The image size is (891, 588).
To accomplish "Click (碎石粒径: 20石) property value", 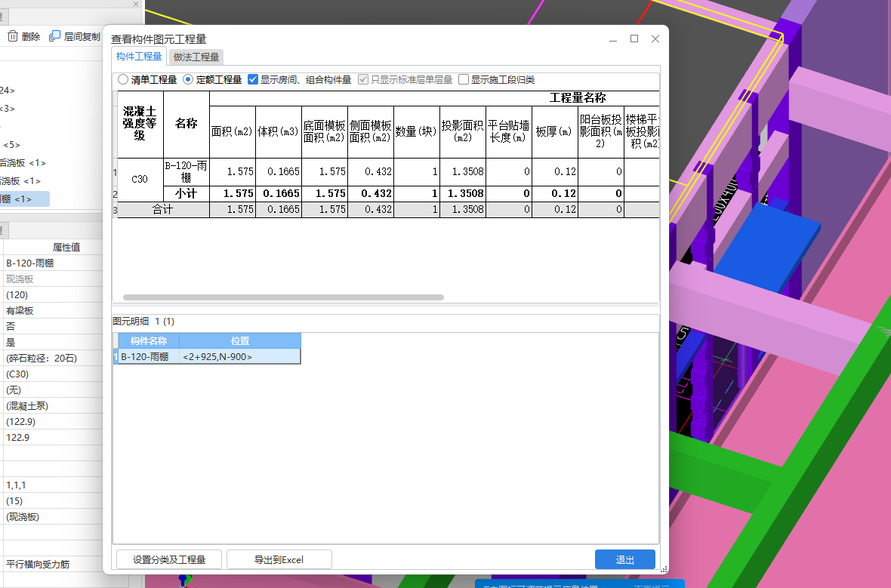I will pos(53,359).
